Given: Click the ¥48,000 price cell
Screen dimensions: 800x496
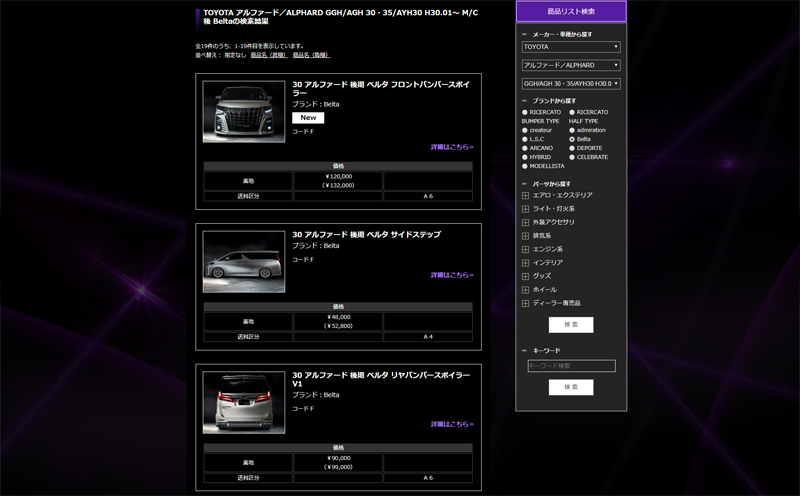Looking at the screenshot, I should (x=338, y=322).
